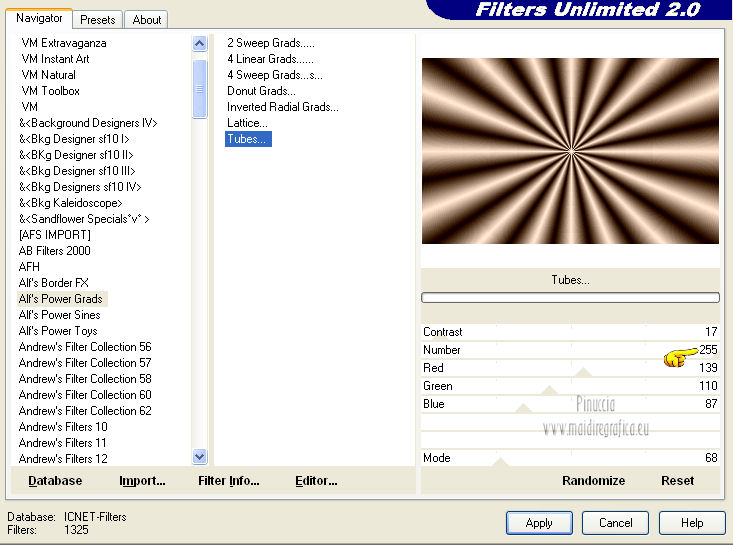Select AB Filters 2000 category

(x=55, y=251)
